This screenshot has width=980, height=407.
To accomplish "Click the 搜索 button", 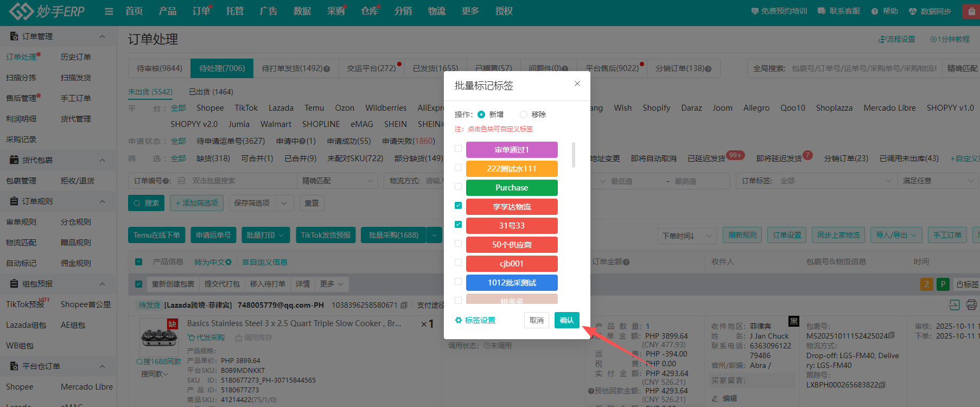I will [x=147, y=203].
